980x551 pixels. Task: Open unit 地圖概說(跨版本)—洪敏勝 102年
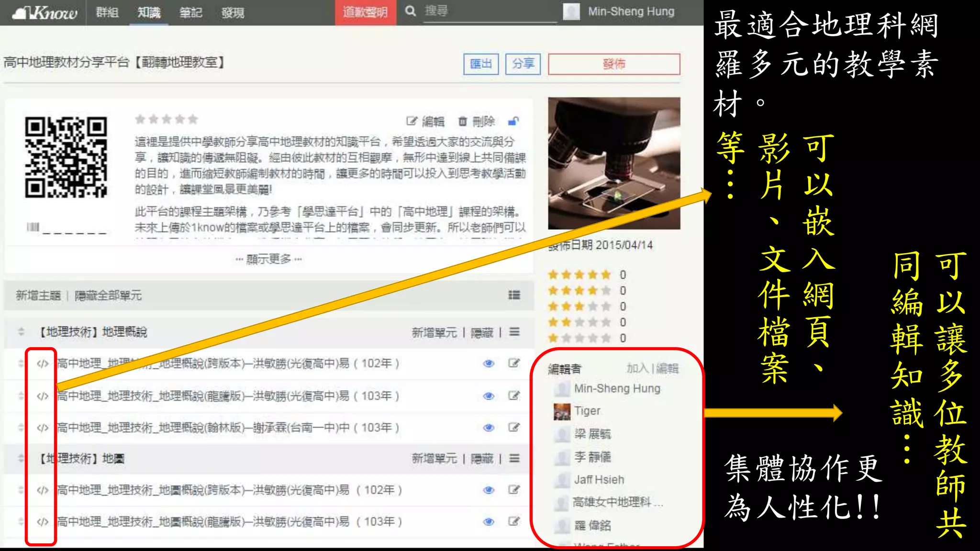click(x=229, y=490)
